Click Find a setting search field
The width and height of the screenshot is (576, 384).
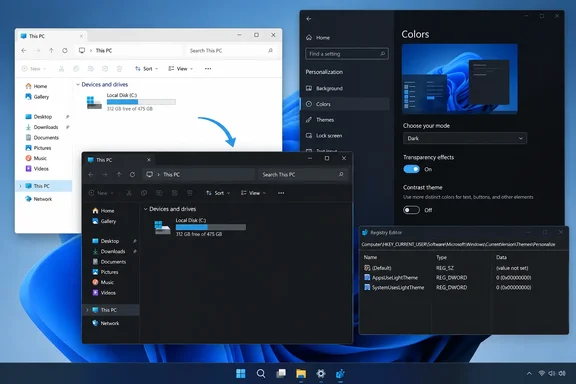(x=347, y=54)
